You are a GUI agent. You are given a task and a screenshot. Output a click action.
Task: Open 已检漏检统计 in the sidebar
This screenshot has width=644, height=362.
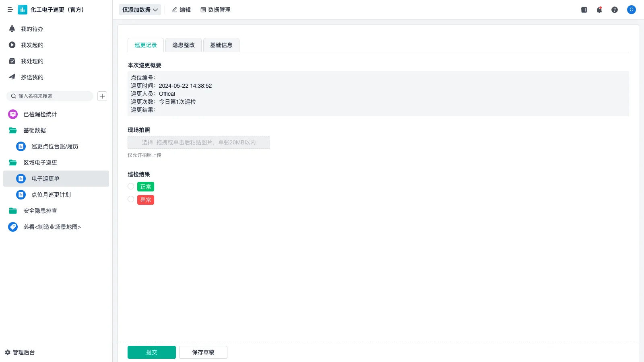pyautogui.click(x=39, y=114)
